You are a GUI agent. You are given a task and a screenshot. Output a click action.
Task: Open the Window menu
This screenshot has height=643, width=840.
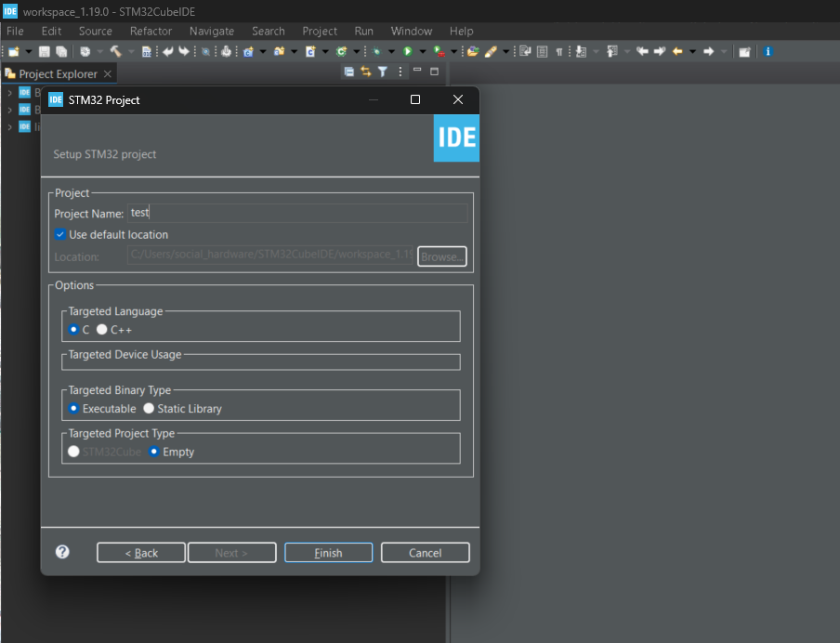[x=412, y=31]
